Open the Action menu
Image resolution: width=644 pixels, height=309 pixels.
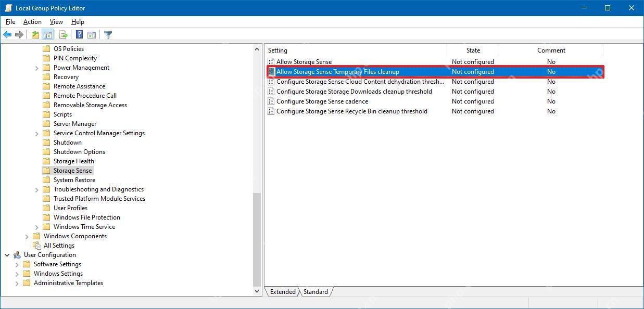point(32,22)
